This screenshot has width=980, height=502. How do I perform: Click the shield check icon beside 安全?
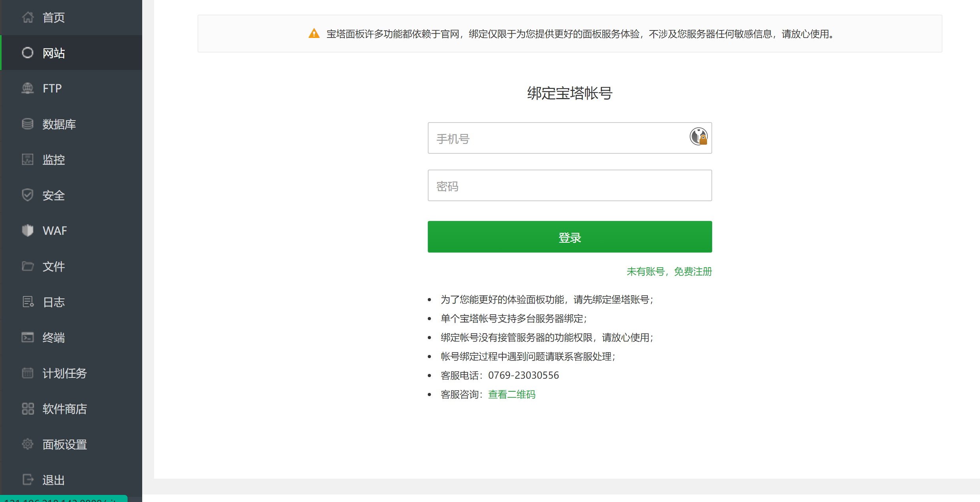click(28, 195)
